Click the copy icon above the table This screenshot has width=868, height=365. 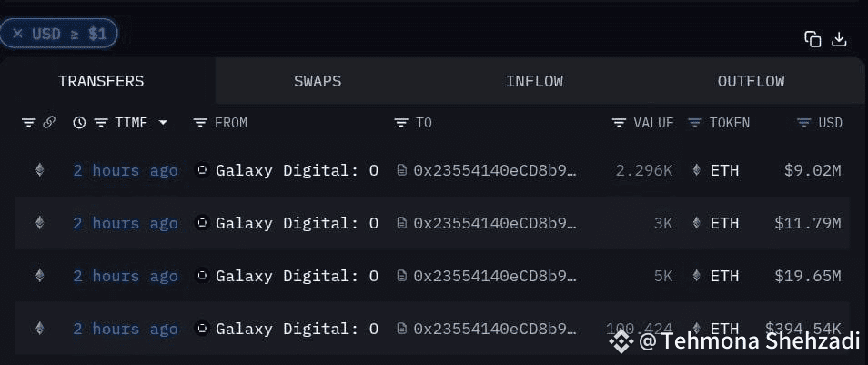tap(812, 38)
